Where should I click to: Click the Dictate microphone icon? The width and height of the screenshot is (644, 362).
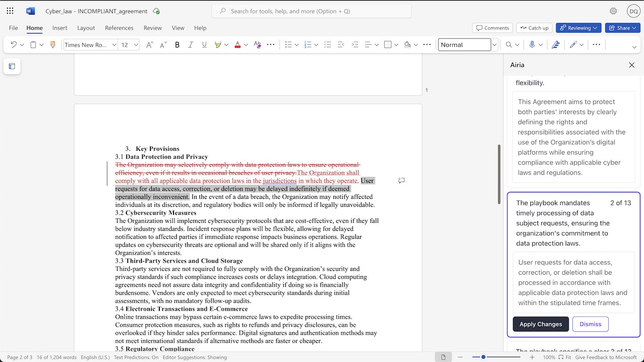(x=532, y=45)
